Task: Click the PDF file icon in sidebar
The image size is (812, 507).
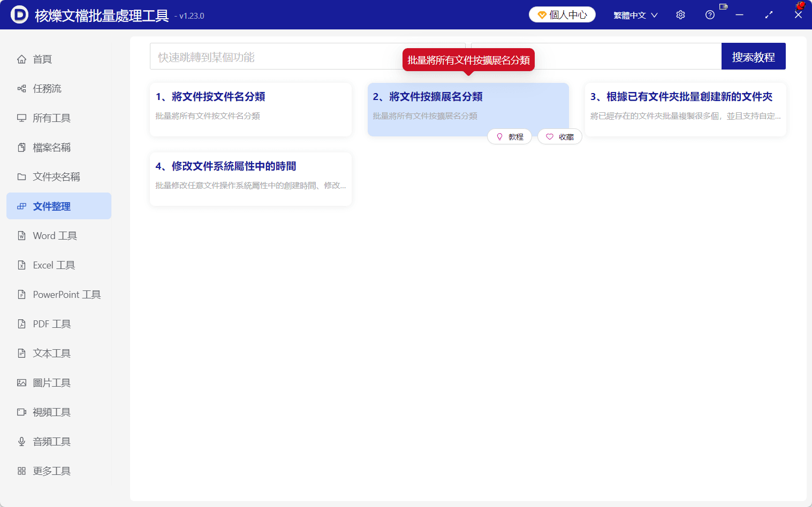Action: coord(21,324)
